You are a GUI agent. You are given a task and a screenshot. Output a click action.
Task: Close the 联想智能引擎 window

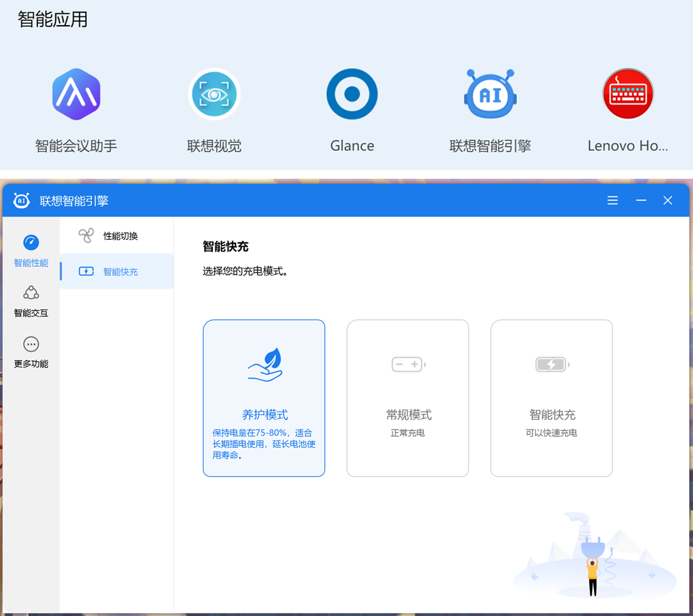668,200
